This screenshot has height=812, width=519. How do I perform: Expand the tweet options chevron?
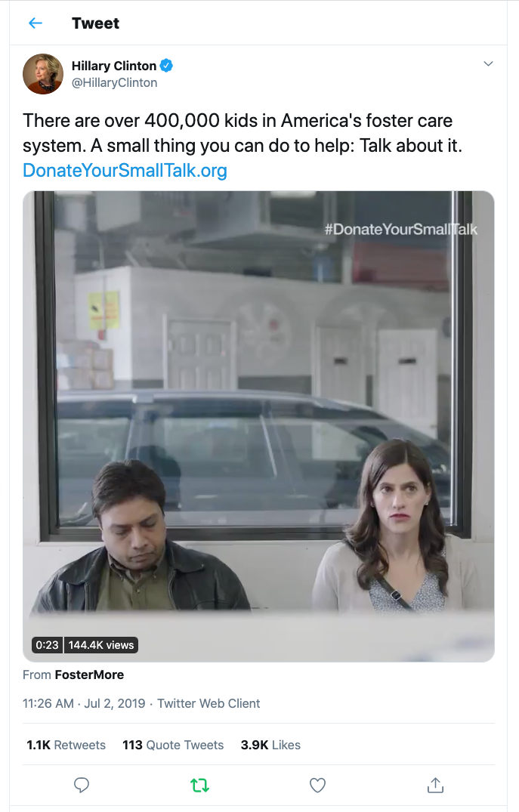tap(488, 63)
